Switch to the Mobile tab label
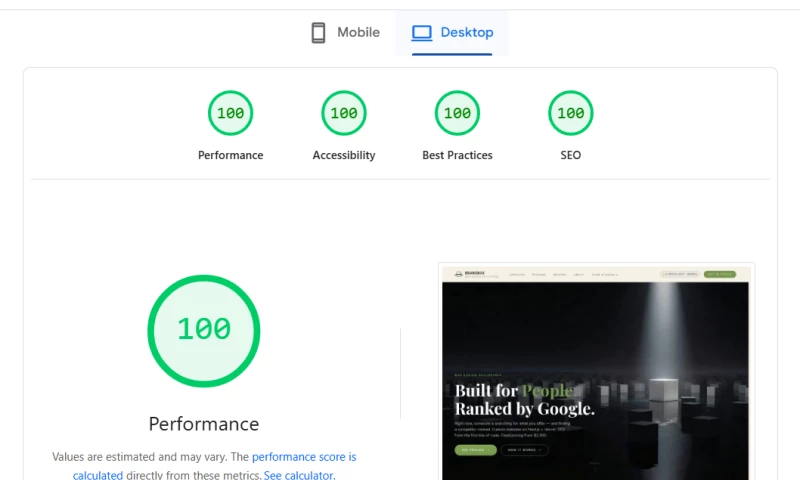The height and width of the screenshot is (480, 800). (x=358, y=32)
